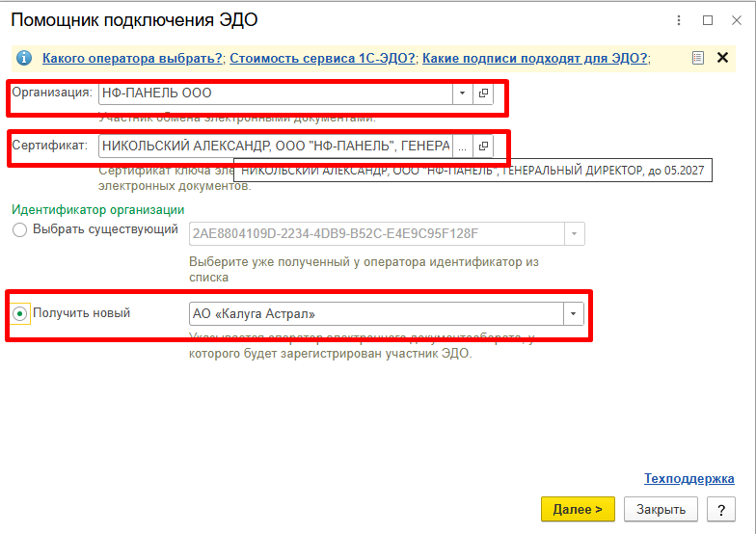Image resolution: width=756 pixels, height=534 pixels.
Task: Choose certificate via the ellipsis button
Action: pos(463,147)
